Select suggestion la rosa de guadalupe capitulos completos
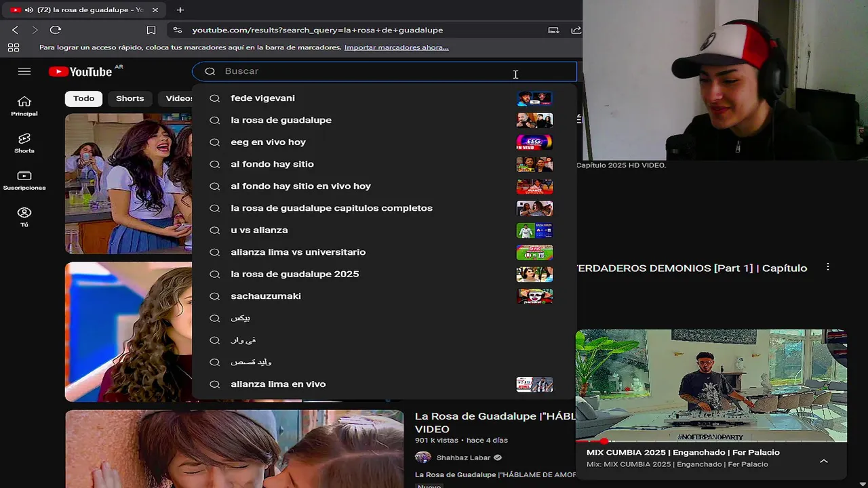The image size is (868, 488). pos(384,208)
